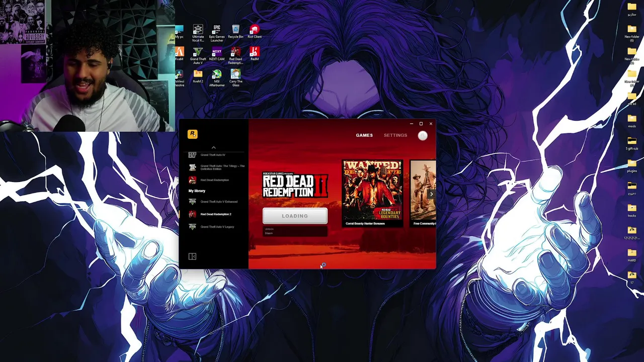Open the Corral Bounty Hunter Bonuses card
This screenshot has width=644, height=362.
[372, 194]
